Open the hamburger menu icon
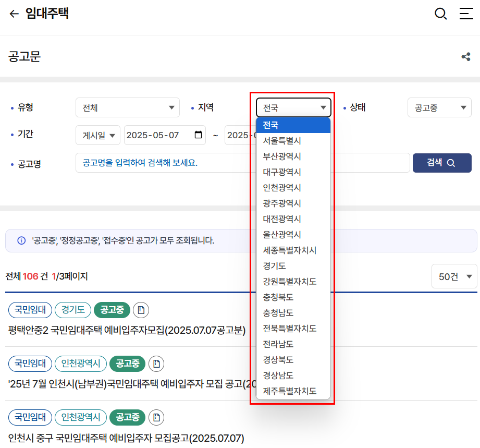Image resolution: width=480 pixels, height=448 pixels. pos(466,14)
